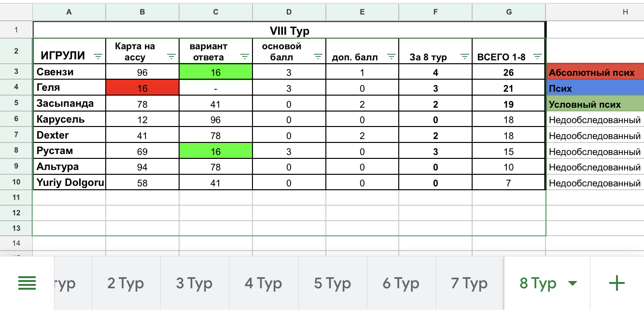The image size is (644, 310).
Task: Open the all sheets list icon
Action: (x=27, y=283)
